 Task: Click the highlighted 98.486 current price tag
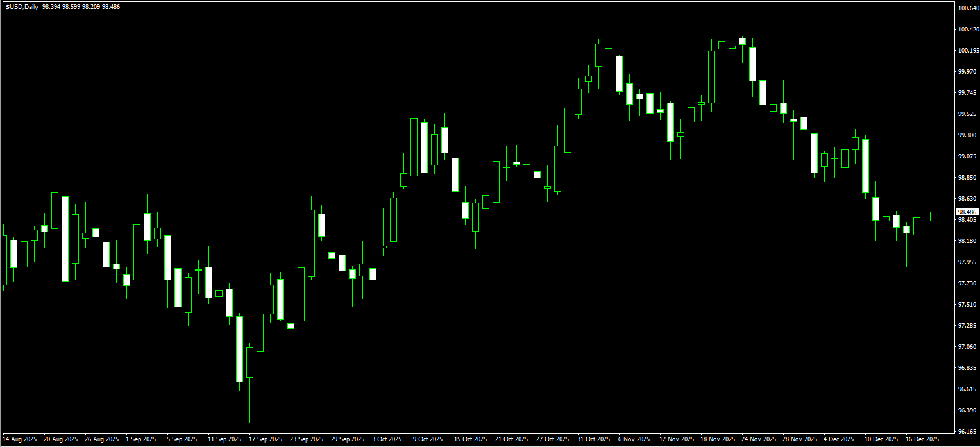point(967,212)
